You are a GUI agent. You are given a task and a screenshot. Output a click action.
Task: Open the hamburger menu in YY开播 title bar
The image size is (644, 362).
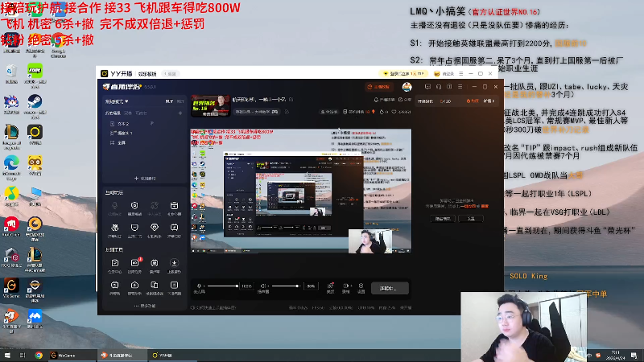pos(460,73)
